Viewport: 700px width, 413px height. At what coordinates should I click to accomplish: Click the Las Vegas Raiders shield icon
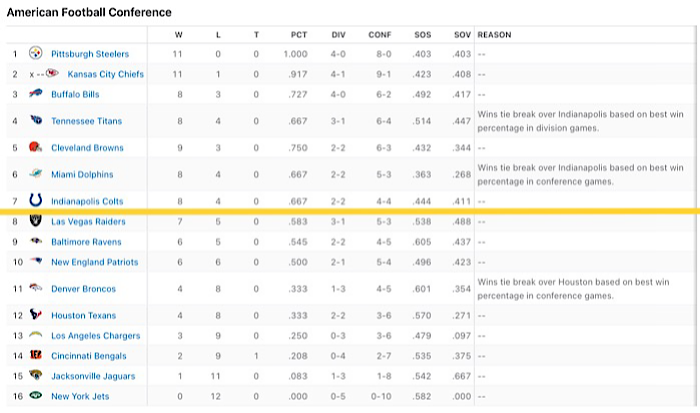(36, 220)
